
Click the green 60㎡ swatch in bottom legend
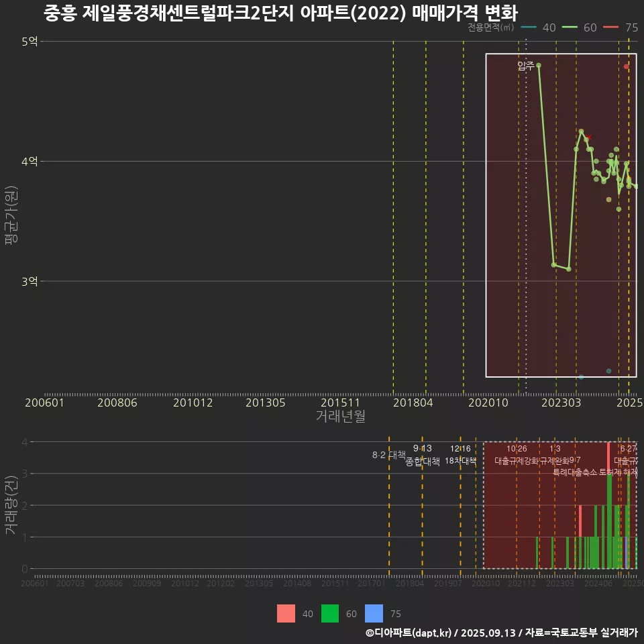click(330, 614)
